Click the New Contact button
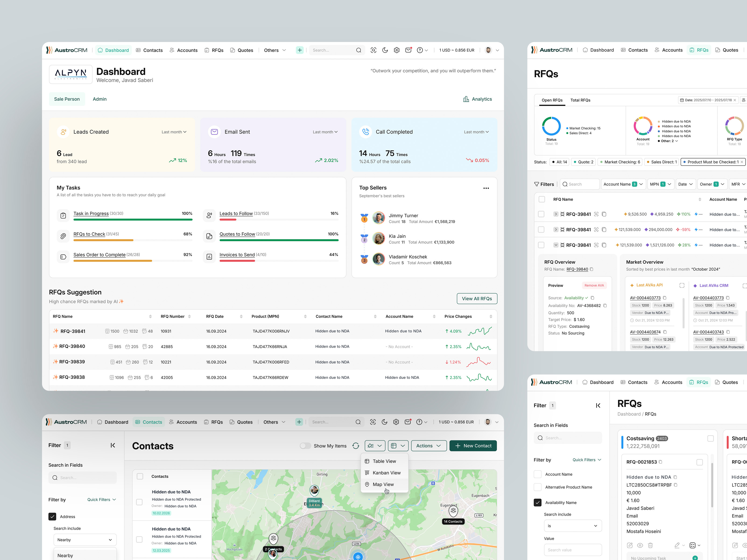Screen dimensions: 747x560 (x=473, y=446)
